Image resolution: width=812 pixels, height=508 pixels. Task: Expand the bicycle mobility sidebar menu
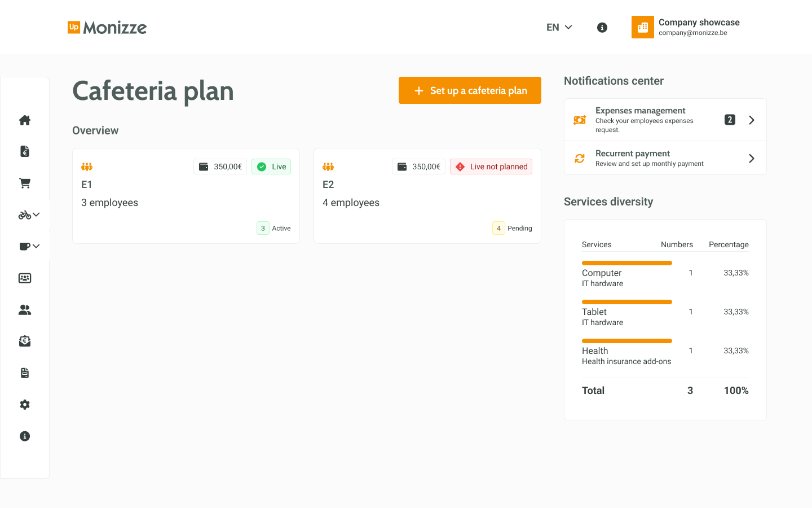coord(29,215)
